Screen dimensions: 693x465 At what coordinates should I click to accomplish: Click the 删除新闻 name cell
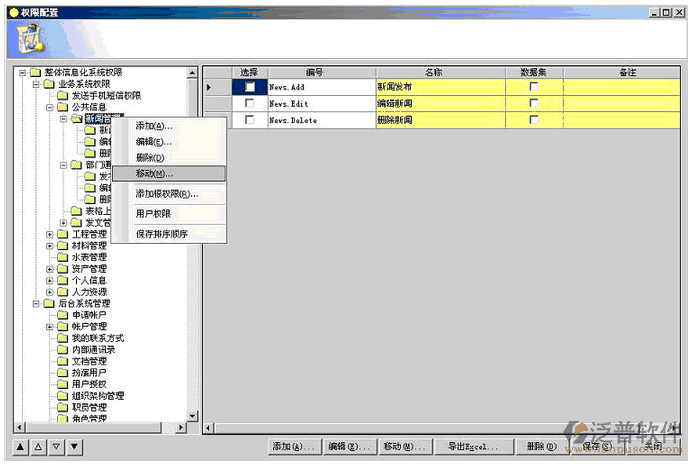click(x=441, y=120)
